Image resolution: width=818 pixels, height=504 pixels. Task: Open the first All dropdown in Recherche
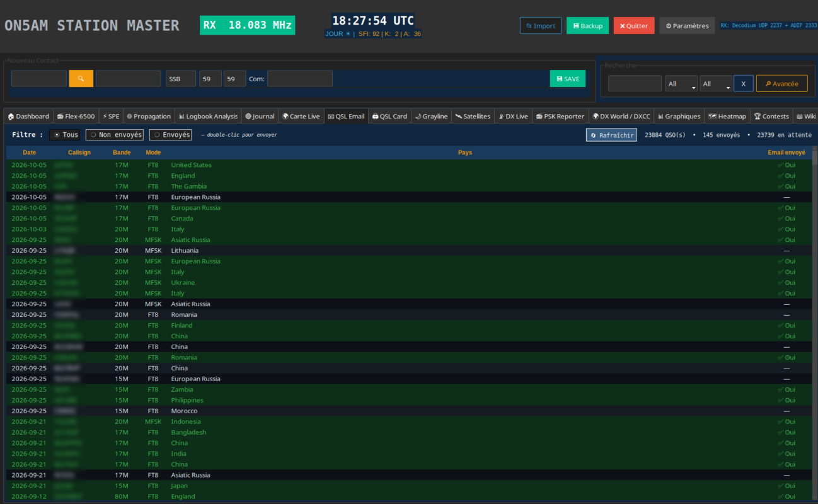[681, 84]
